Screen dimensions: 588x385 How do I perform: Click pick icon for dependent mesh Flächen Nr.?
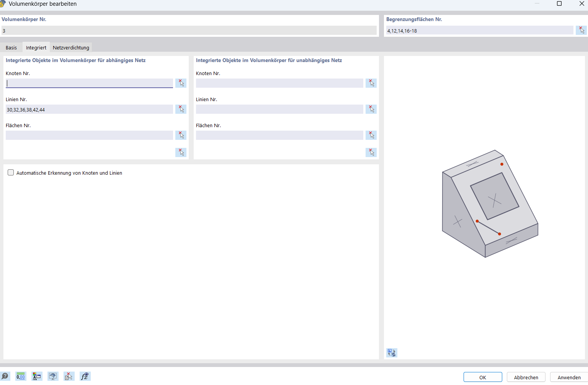click(x=181, y=135)
